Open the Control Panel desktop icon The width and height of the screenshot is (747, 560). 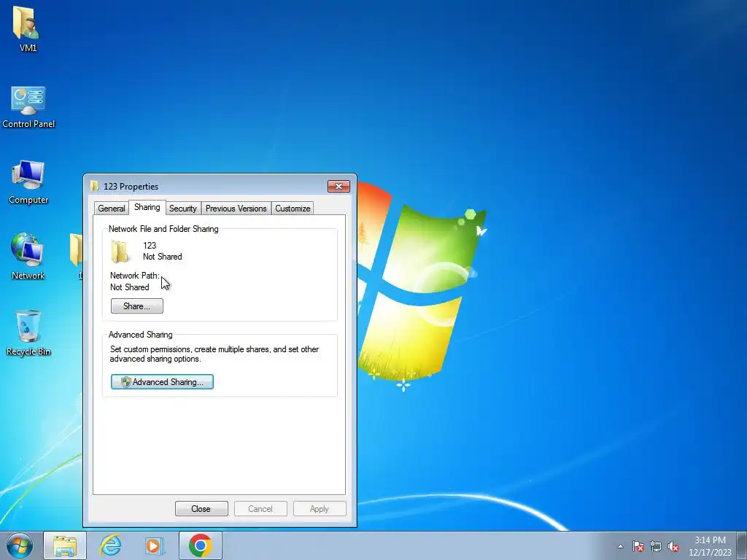(x=28, y=107)
